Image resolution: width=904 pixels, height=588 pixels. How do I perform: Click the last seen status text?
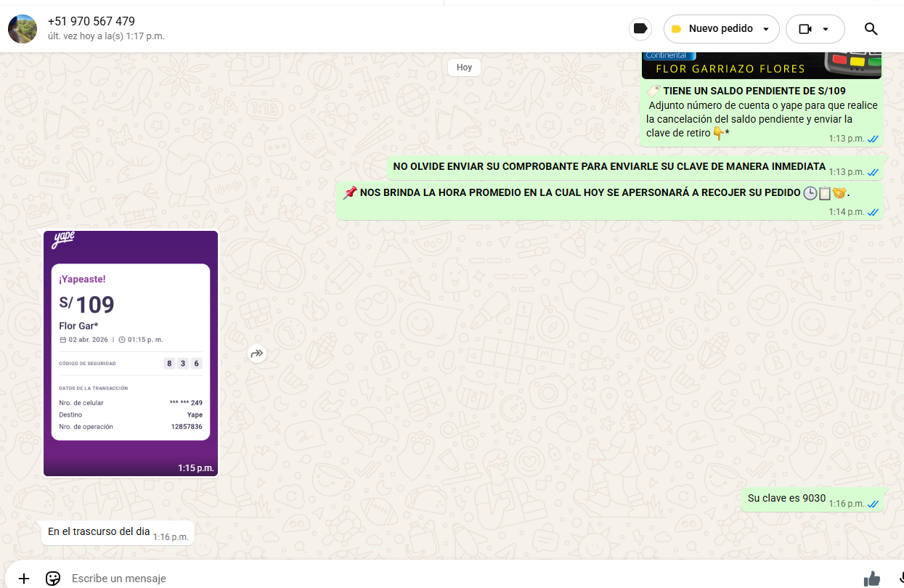point(106,36)
